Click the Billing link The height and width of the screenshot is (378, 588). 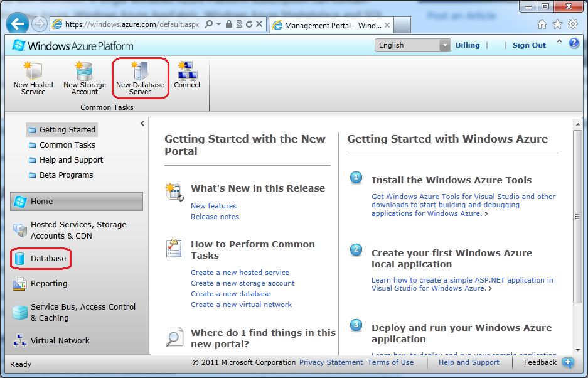pos(468,45)
